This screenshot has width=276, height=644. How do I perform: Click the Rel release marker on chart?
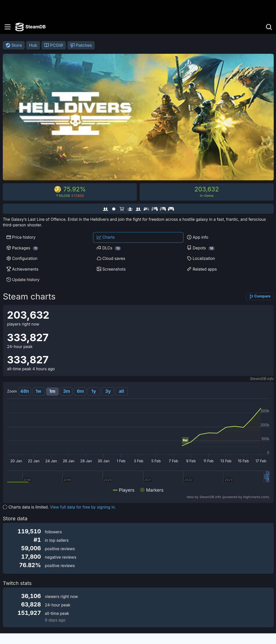185,440
